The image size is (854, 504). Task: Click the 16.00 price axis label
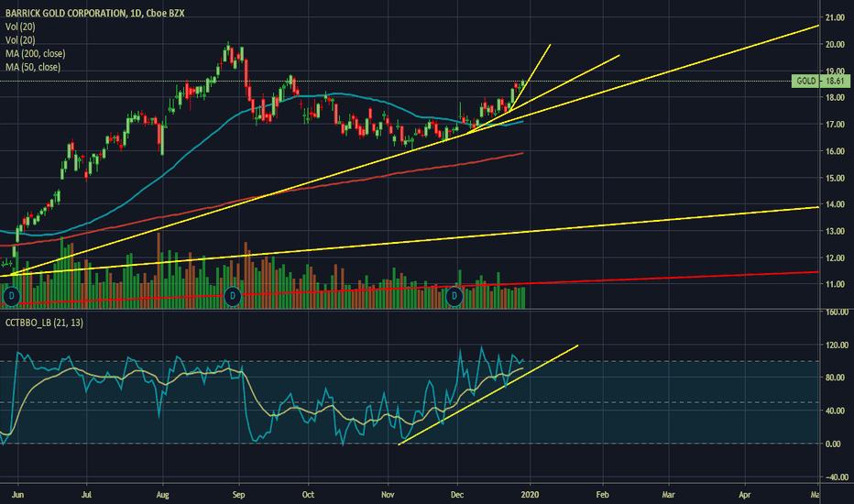tap(835, 151)
